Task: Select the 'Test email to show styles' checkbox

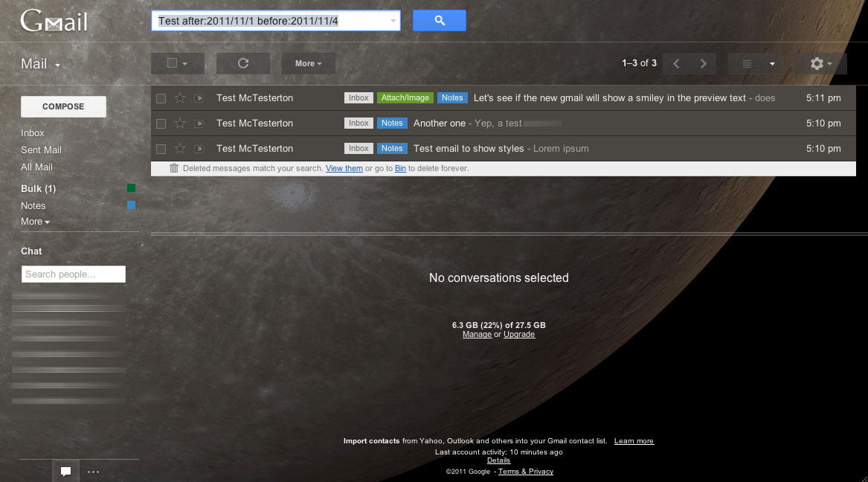Action: (x=161, y=150)
